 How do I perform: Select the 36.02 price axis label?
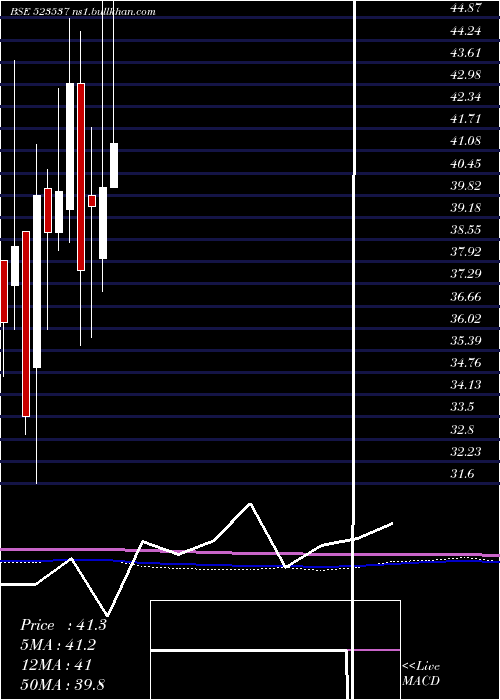[x=466, y=319]
